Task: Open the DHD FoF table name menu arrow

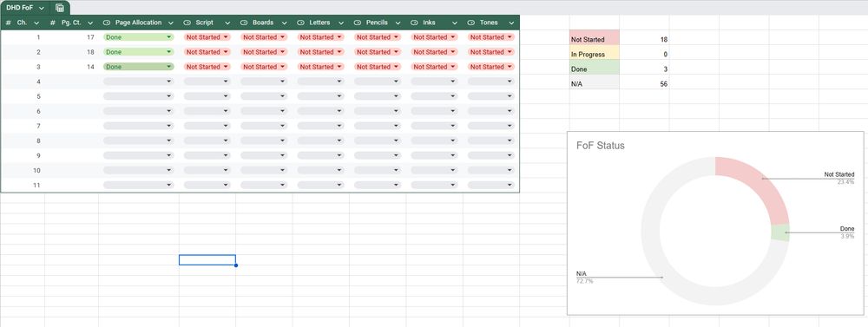Action: click(x=42, y=9)
